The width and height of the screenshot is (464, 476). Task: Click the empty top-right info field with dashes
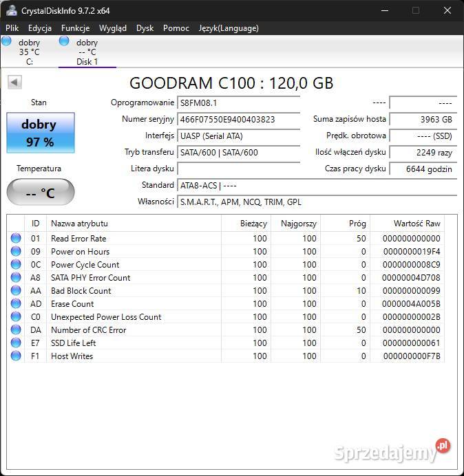tap(423, 103)
